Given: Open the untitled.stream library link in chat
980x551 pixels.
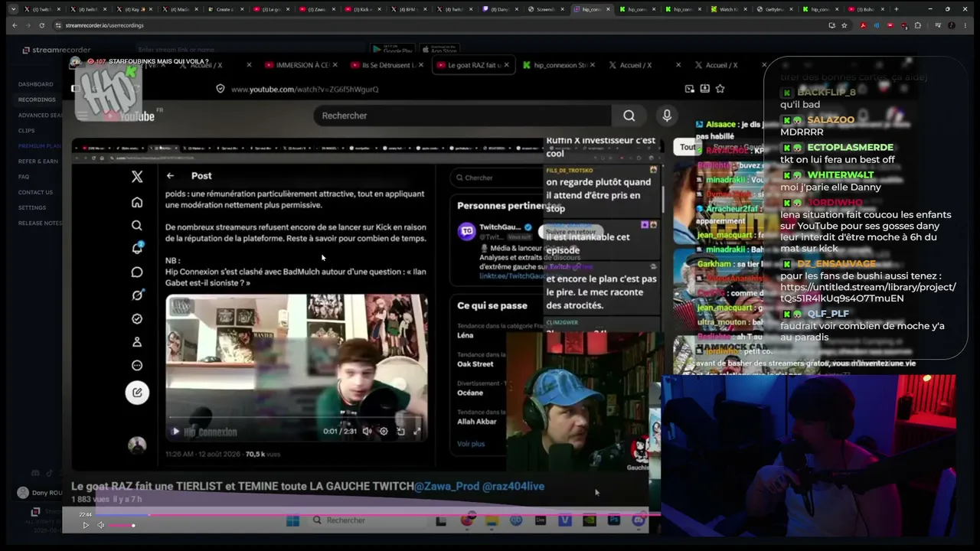Looking at the screenshot, I should (868, 293).
